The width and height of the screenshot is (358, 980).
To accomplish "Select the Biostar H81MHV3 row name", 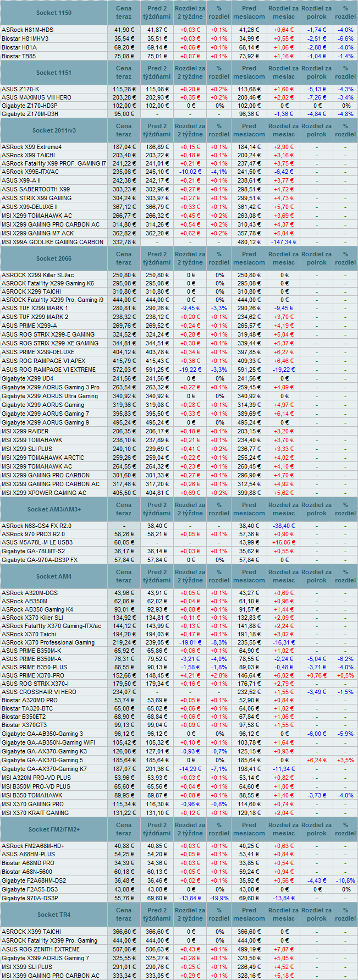I will coord(25,38).
